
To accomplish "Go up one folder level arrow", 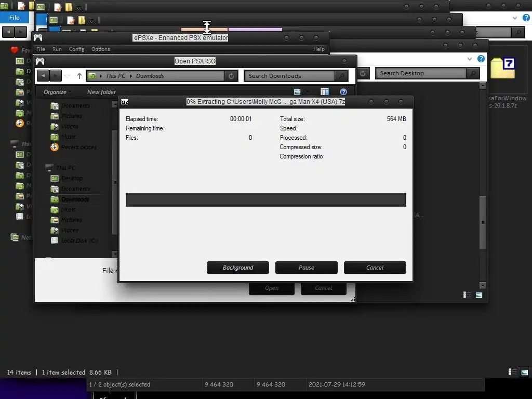I will point(79,76).
